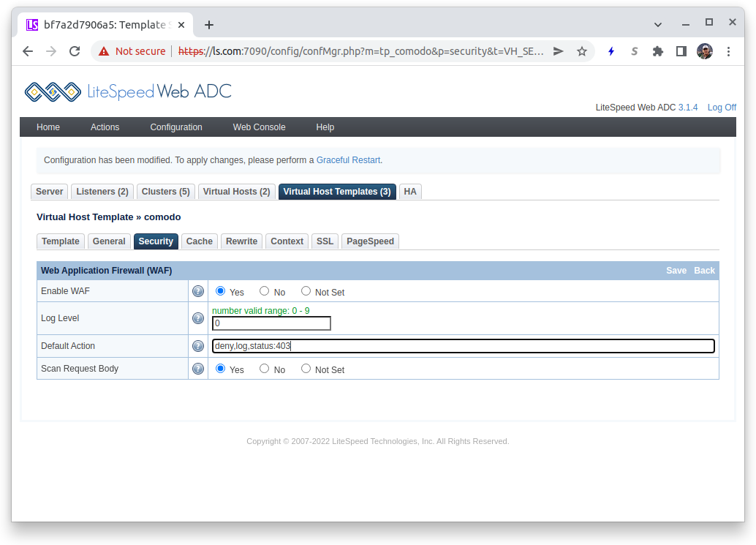Image resolution: width=756 pixels, height=545 pixels.
Task: Open the Cache sub-tab
Action: coord(199,241)
